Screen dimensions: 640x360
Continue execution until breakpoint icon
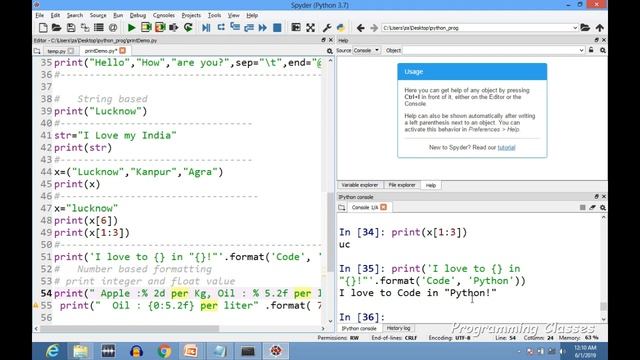point(263,28)
